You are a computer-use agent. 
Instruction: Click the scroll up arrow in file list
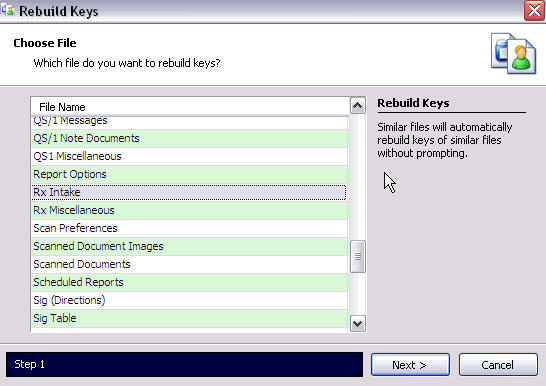[358, 106]
